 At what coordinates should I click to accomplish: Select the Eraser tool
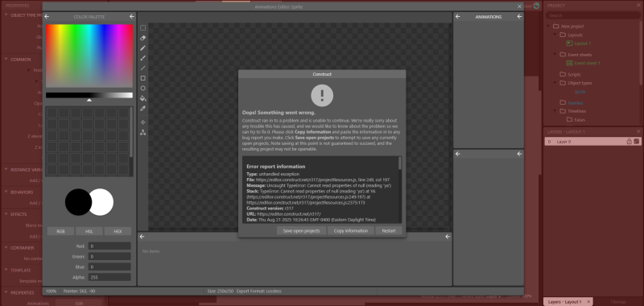(143, 38)
